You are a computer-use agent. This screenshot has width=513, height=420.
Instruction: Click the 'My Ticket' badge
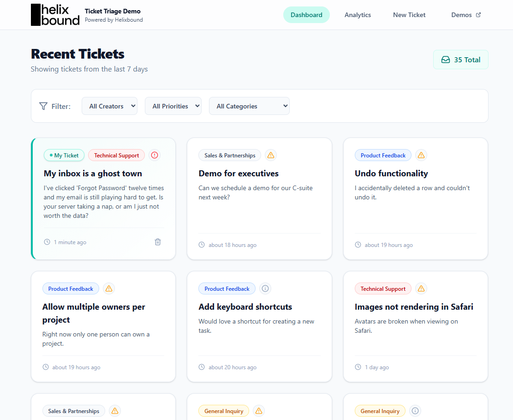pos(64,155)
